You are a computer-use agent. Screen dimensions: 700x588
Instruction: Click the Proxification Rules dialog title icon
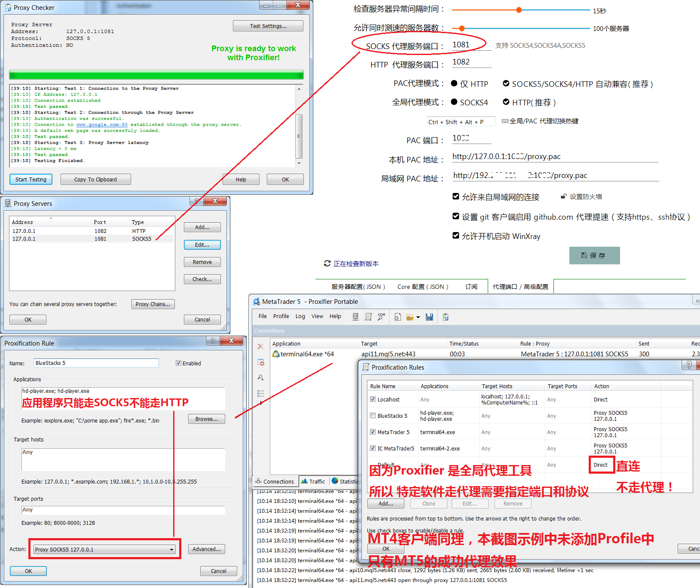366,367
